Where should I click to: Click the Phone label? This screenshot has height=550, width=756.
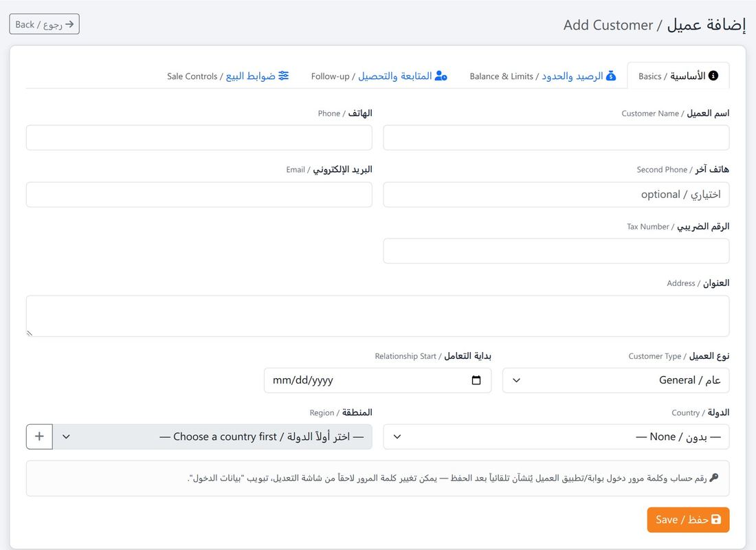pyautogui.click(x=345, y=113)
